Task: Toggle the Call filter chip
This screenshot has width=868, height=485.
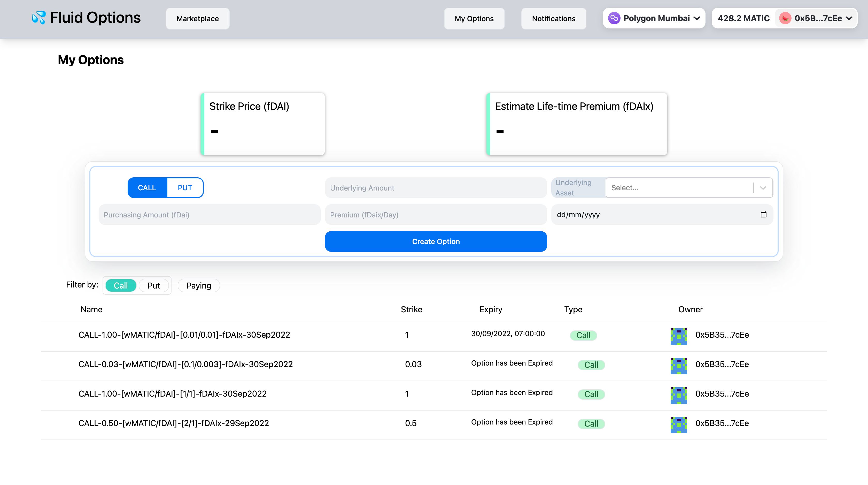Action: tap(121, 285)
